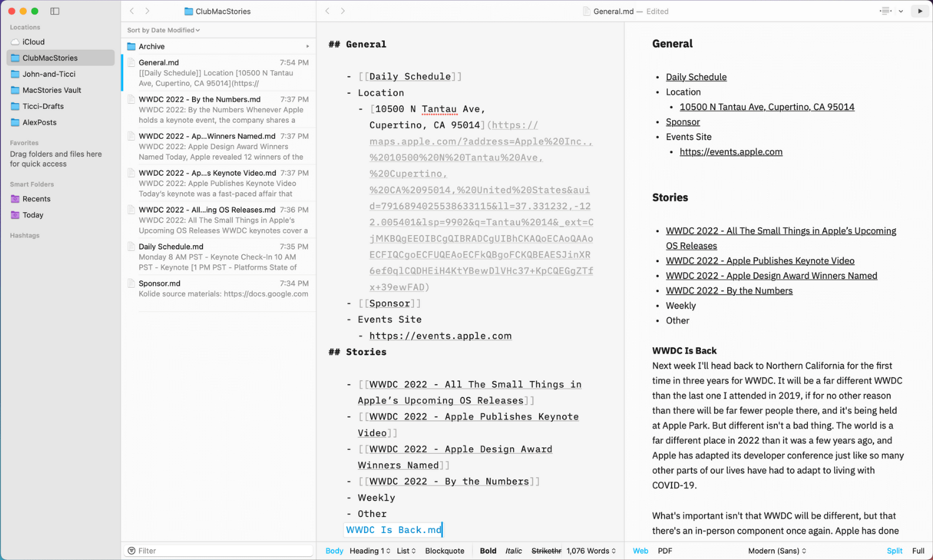Screen dimensions: 933x560
Task: Open the Heading 1 level dropdown
Action: (x=370, y=551)
